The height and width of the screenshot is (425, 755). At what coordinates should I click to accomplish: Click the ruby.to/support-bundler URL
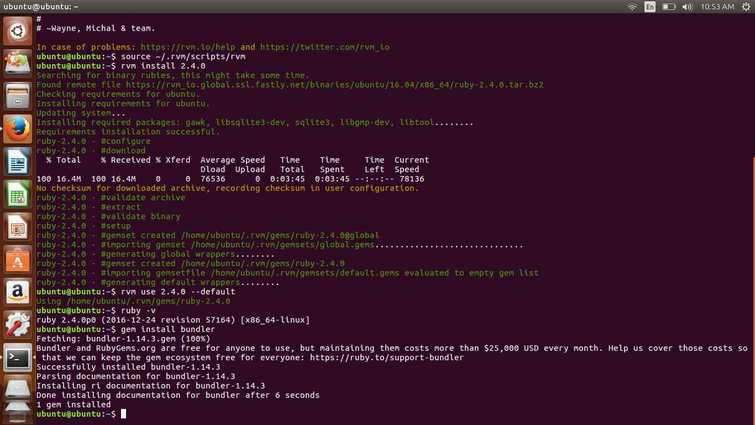[387, 358]
